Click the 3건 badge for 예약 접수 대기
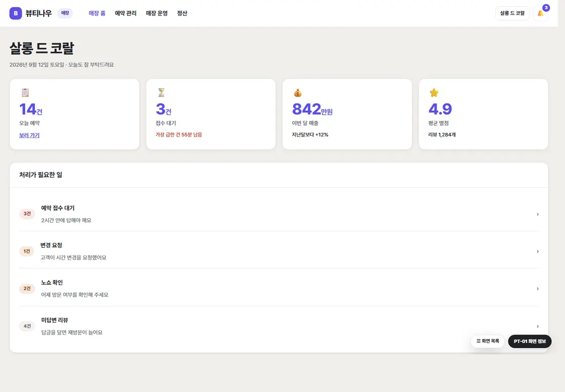The image size is (565, 392). (27, 214)
